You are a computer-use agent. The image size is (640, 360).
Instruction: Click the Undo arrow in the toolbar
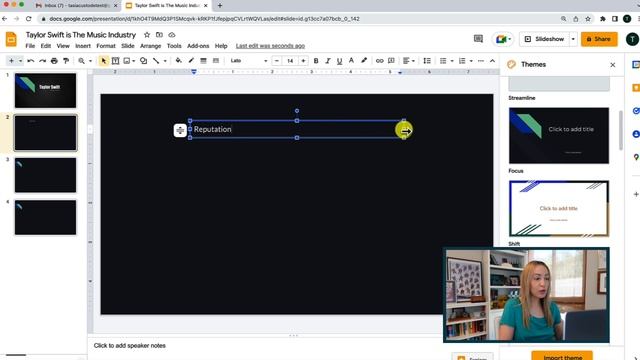31,61
